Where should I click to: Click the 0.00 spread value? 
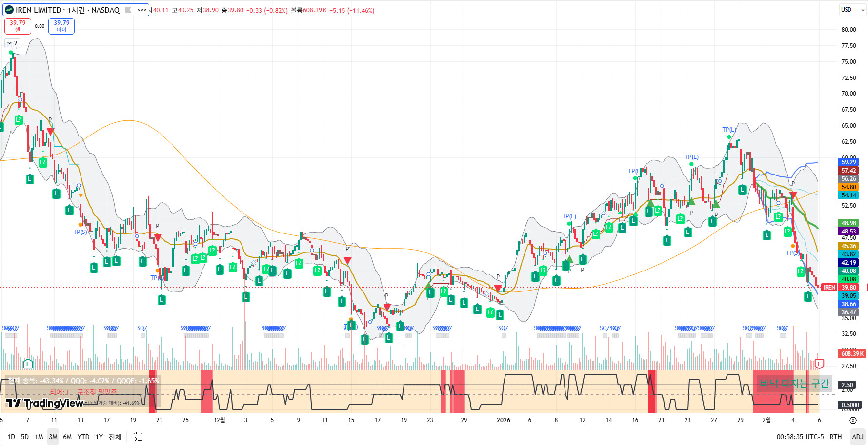pyautogui.click(x=40, y=26)
